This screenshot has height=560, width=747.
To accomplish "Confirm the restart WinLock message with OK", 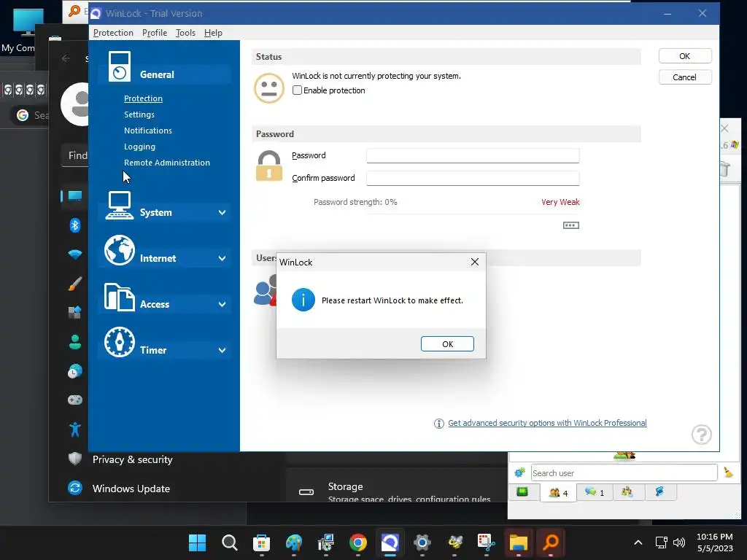I will coord(447,344).
